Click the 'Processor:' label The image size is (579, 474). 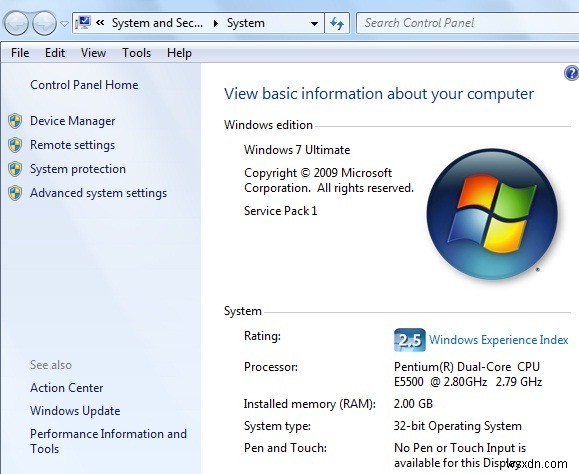click(271, 367)
